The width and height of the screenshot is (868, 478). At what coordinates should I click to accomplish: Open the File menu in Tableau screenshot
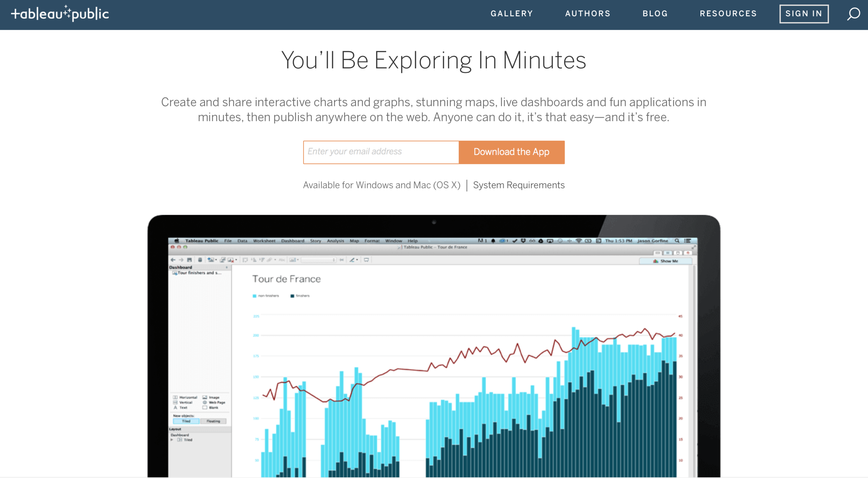pos(228,241)
